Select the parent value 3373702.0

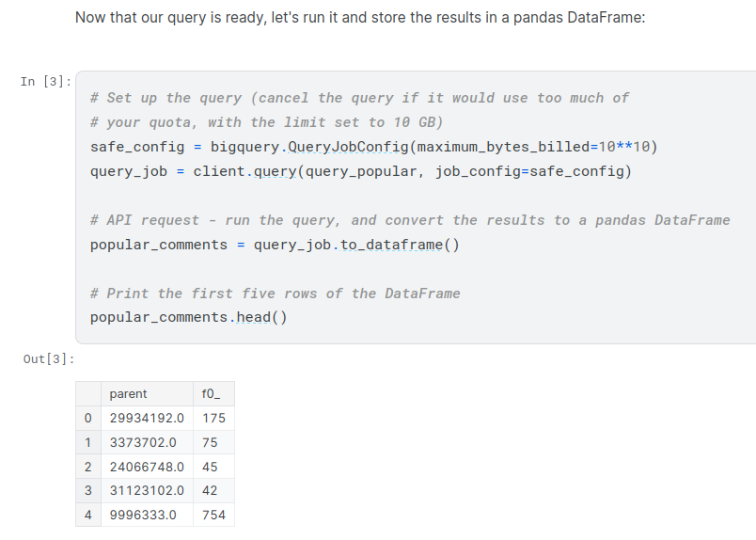coord(143,442)
